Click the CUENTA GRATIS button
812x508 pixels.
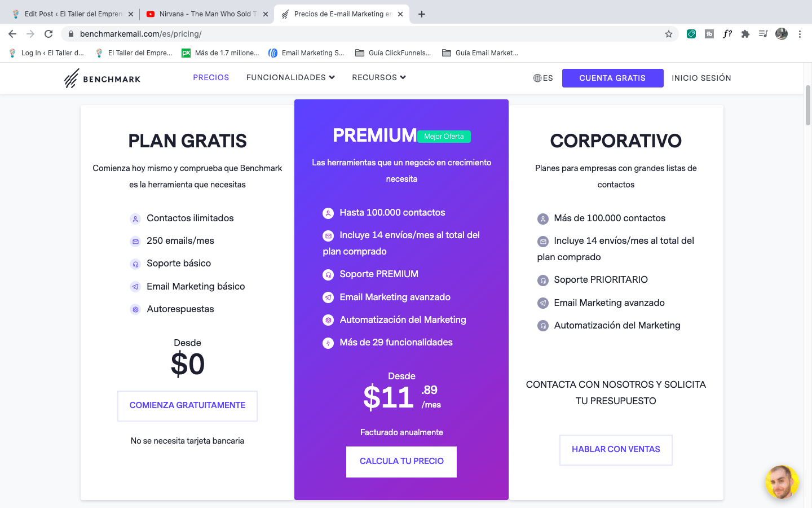(x=612, y=78)
